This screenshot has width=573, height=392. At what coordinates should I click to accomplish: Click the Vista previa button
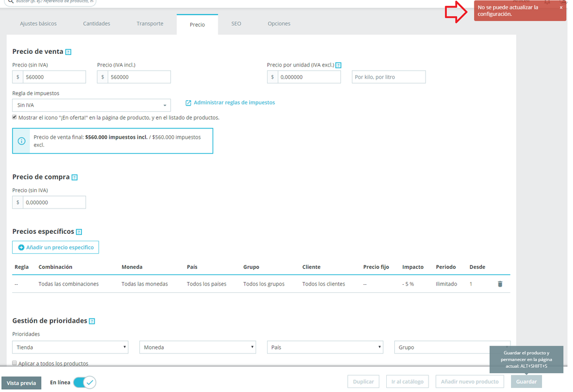point(21,383)
